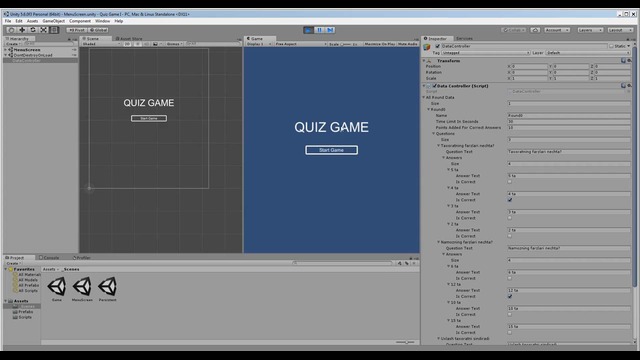Edit Time Limit In Seconds field
This screenshot has width=640, height=360.
pos(569,122)
